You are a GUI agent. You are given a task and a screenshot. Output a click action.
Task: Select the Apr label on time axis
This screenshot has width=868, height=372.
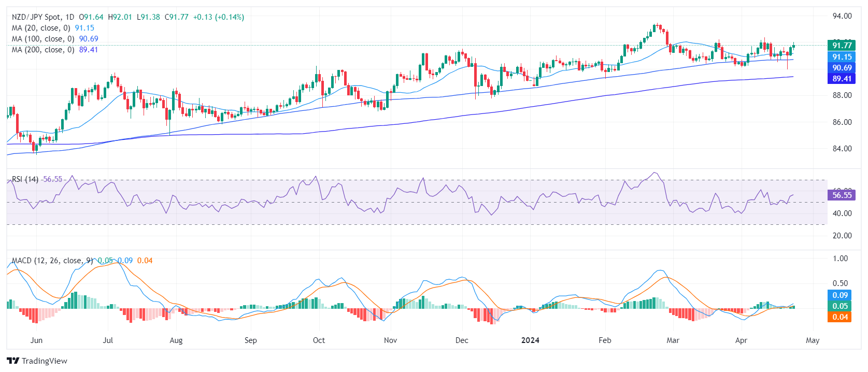[741, 340]
